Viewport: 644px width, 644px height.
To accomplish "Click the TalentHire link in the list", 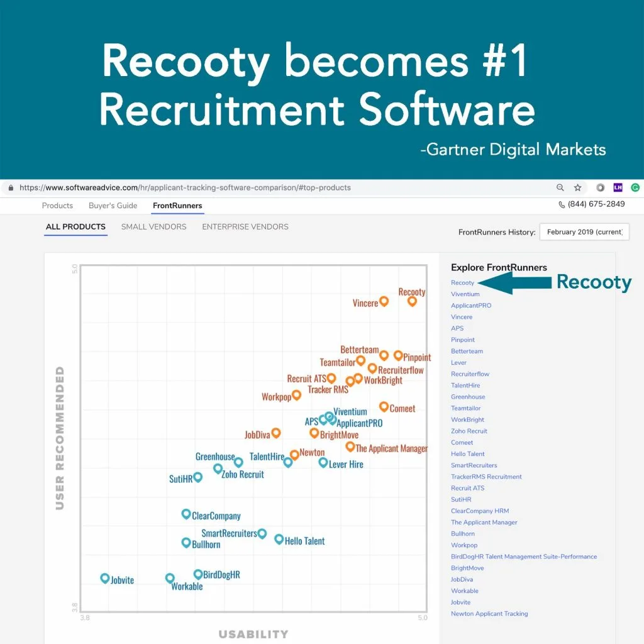I will coord(465,386).
